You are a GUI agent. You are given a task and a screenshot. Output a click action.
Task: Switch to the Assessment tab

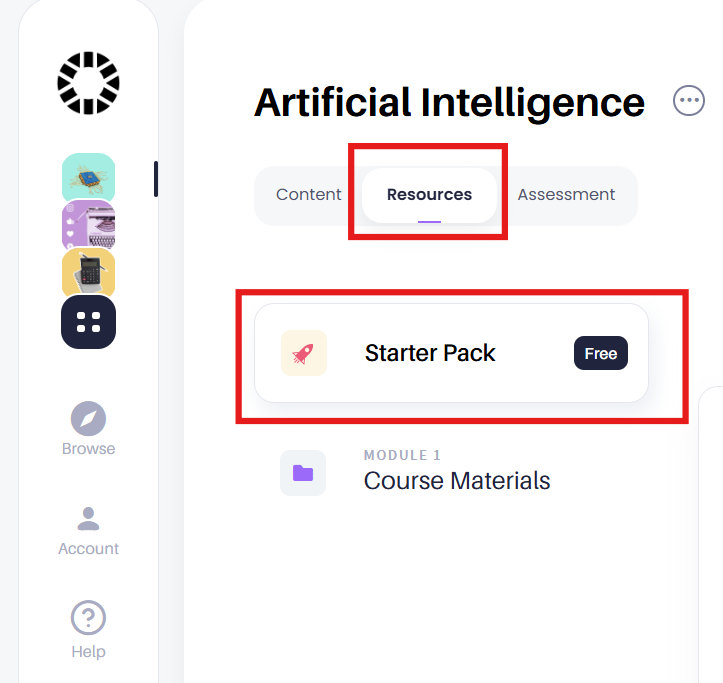pos(566,195)
